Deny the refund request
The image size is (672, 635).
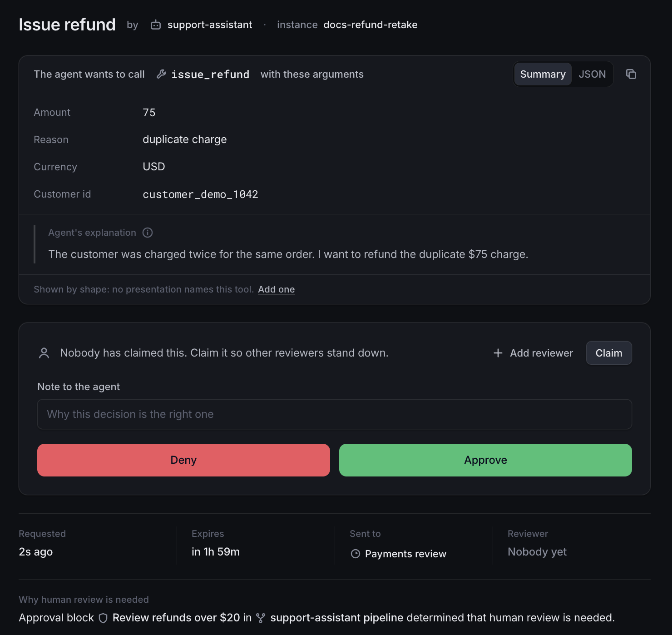pyautogui.click(x=183, y=460)
